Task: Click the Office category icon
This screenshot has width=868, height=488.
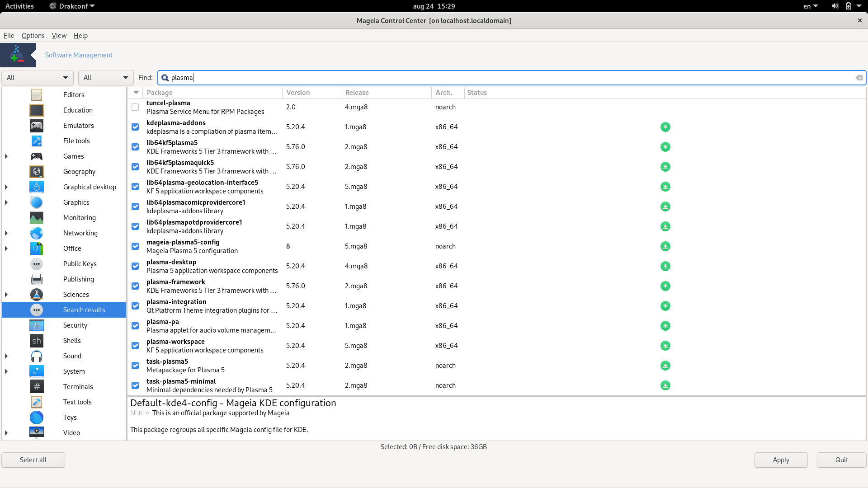Action: click(37, 249)
